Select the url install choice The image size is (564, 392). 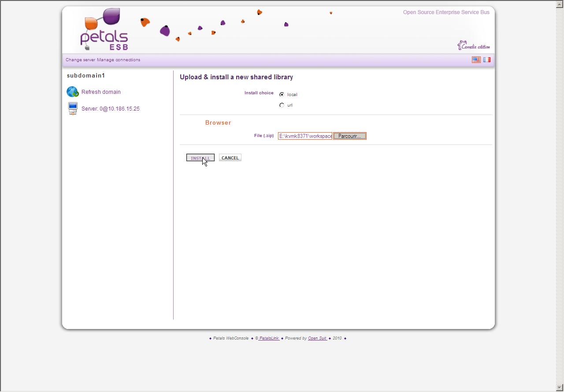(282, 105)
